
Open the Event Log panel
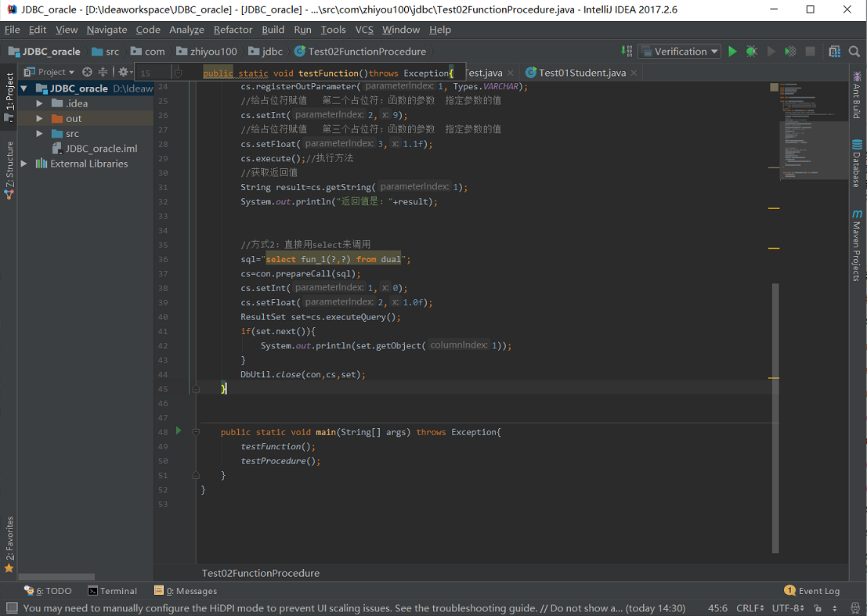click(811, 591)
